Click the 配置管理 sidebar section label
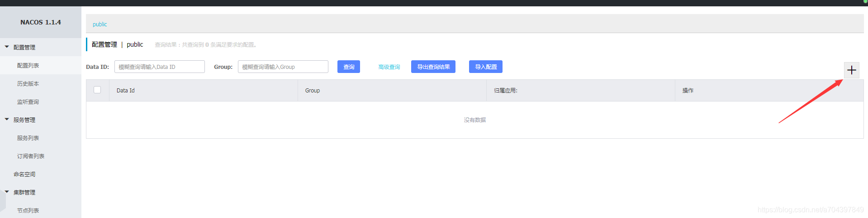Image resolution: width=868 pixels, height=218 pixels. pyautogui.click(x=24, y=47)
